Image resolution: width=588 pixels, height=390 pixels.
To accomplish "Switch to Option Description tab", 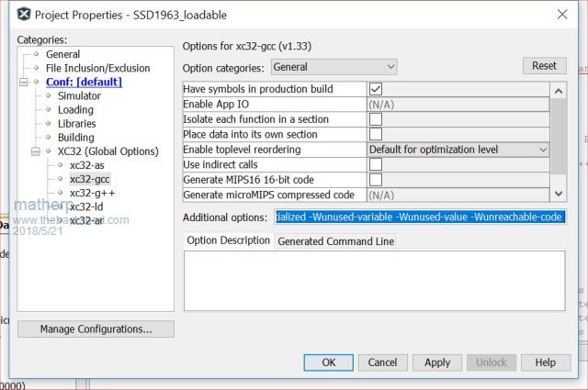I will pos(229,240).
